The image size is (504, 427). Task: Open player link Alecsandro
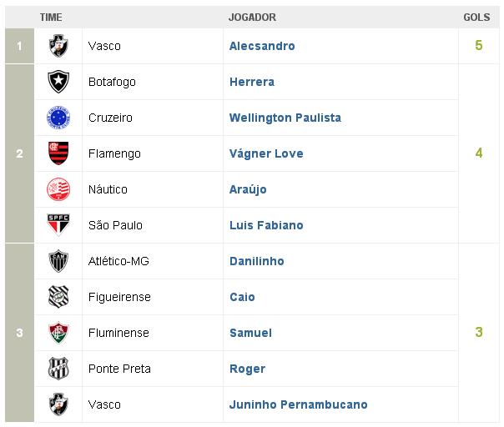click(x=261, y=46)
